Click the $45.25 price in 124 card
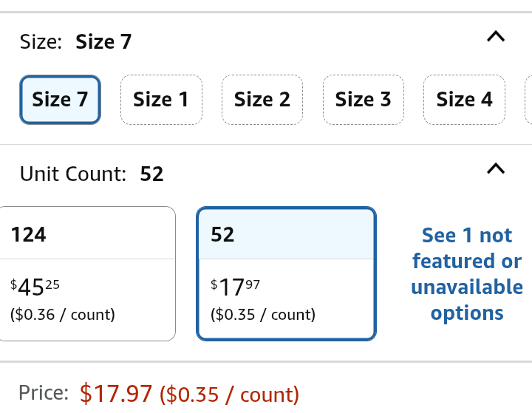The image size is (532, 413). click(35, 287)
